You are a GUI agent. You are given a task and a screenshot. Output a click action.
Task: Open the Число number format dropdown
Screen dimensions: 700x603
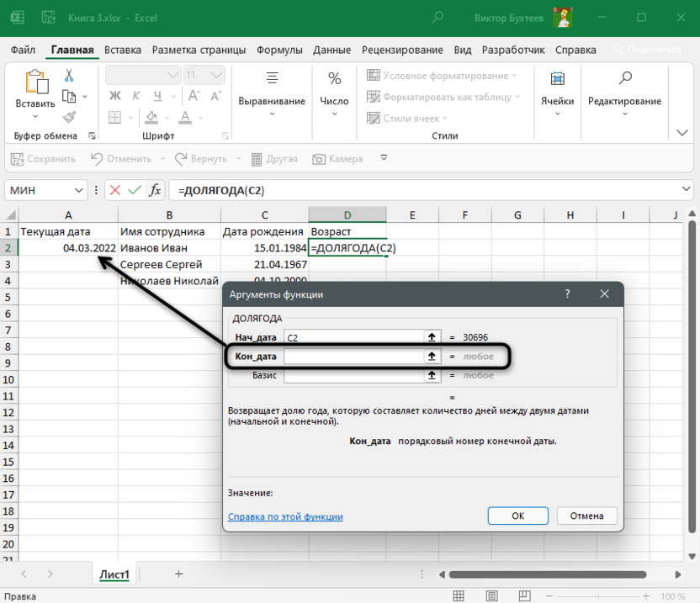(x=334, y=114)
